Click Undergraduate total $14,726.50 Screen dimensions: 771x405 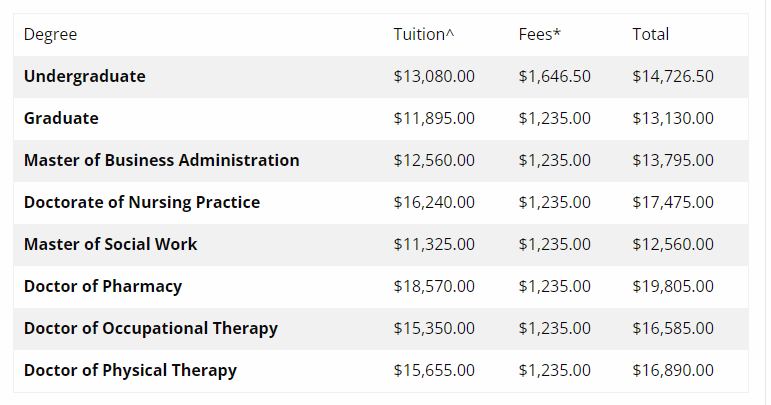pyautogui.click(x=673, y=77)
